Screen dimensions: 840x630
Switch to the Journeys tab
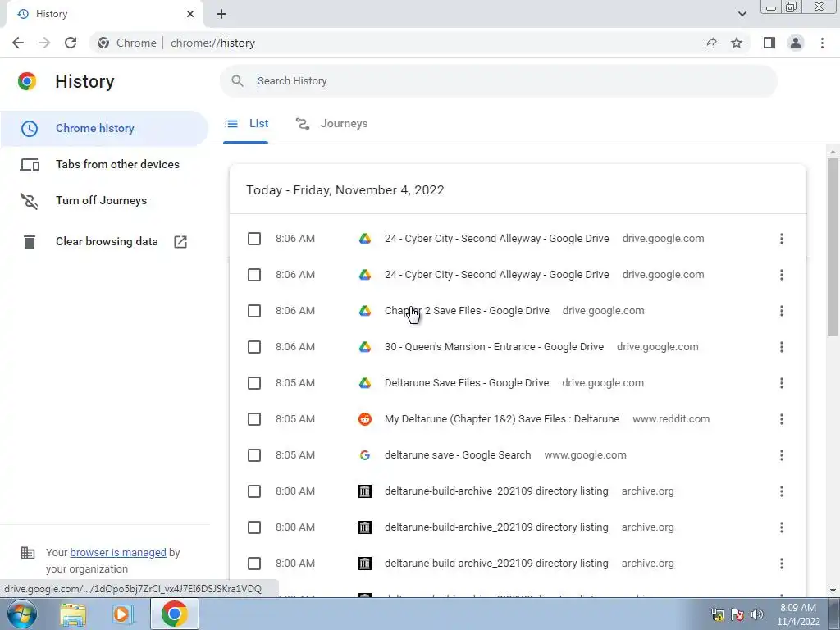tap(331, 124)
